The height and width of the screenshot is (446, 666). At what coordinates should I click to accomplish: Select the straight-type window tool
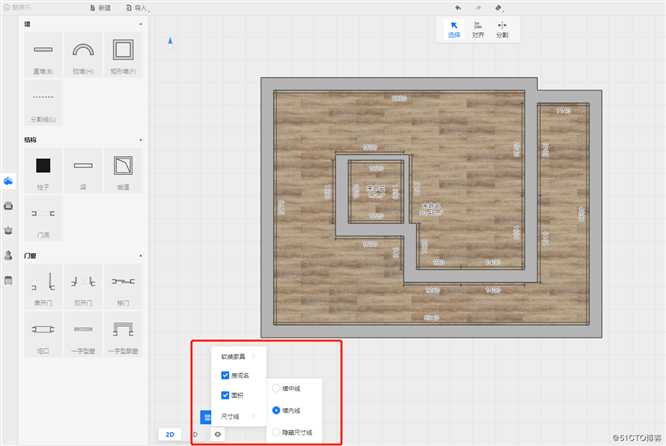[83, 334]
